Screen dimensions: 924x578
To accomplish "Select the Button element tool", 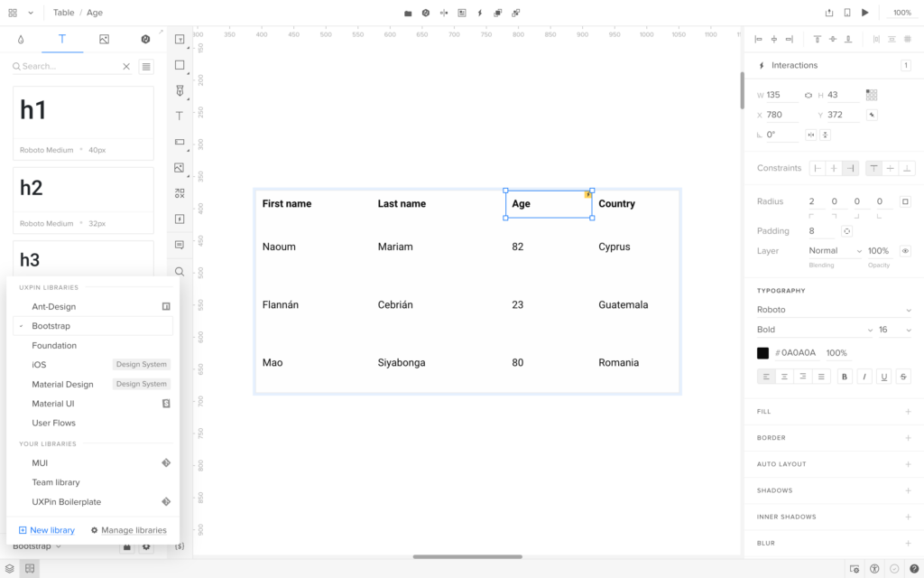I will pos(180,142).
